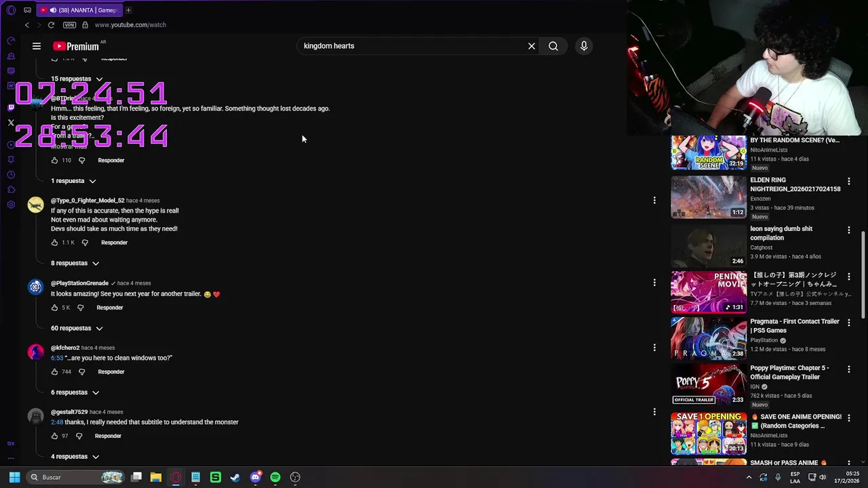Expand the 6 respuestas thread
868x488 pixels.
pos(75,392)
